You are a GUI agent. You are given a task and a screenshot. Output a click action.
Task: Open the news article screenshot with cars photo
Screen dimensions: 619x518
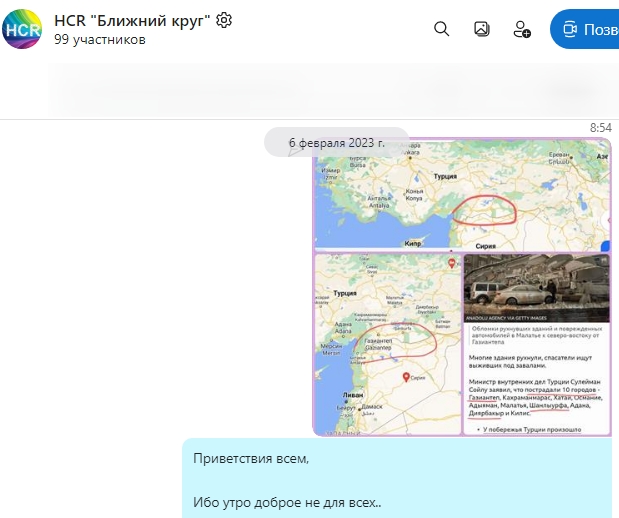(537, 343)
